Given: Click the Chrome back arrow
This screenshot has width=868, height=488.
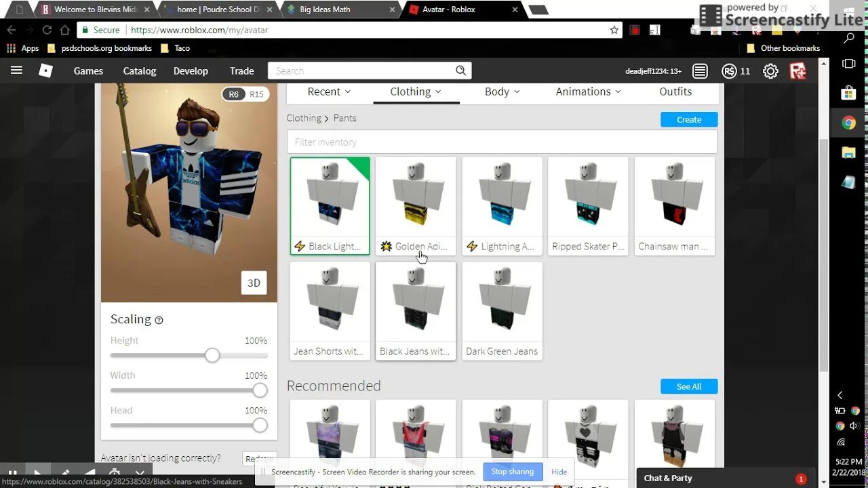Looking at the screenshot, I should [12, 30].
